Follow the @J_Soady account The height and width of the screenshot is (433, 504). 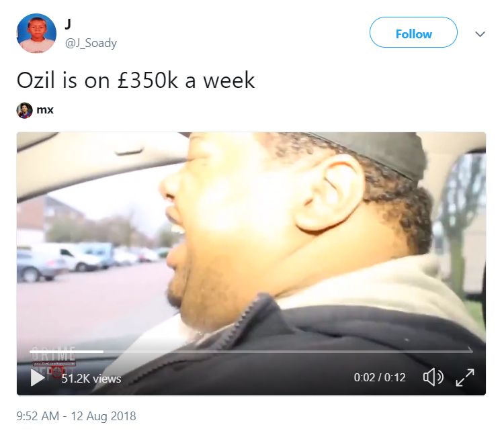pos(413,32)
